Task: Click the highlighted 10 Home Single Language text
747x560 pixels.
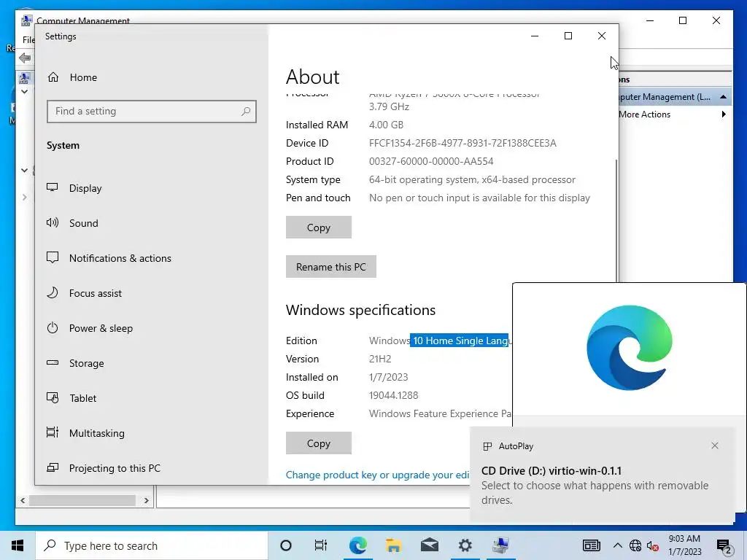Action: coord(460,341)
